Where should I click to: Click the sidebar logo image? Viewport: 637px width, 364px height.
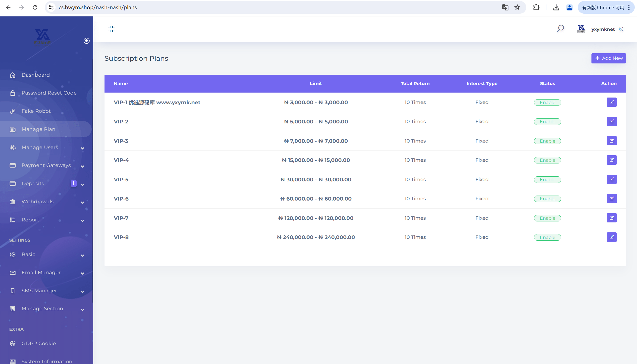pyautogui.click(x=42, y=37)
